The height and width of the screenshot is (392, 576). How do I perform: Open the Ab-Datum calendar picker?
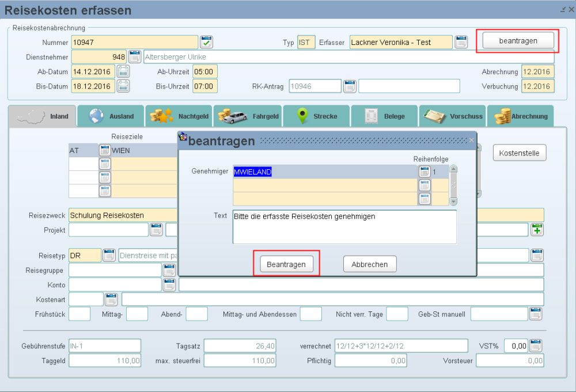(x=123, y=72)
